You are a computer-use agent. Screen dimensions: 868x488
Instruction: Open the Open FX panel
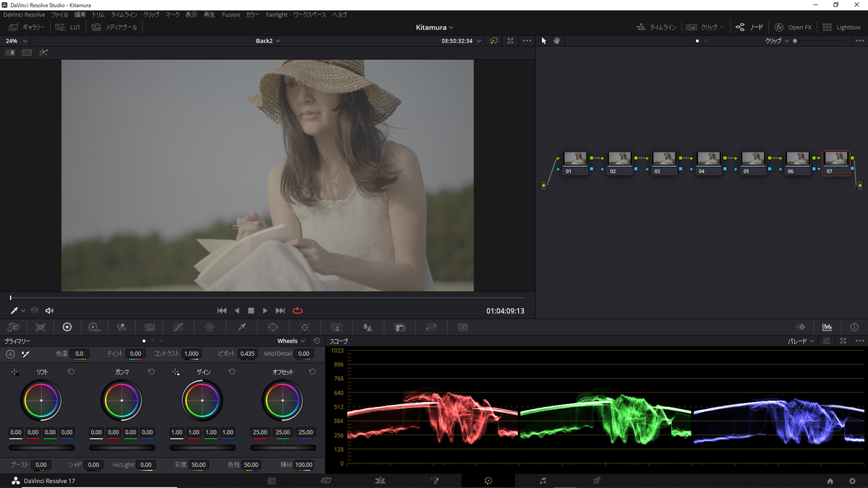click(x=793, y=27)
